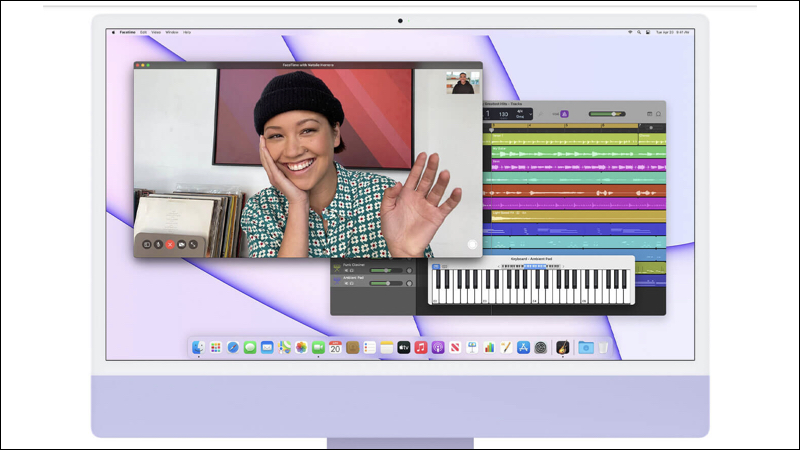Open the Video menu
This screenshot has height=450, width=800.
pos(156,32)
